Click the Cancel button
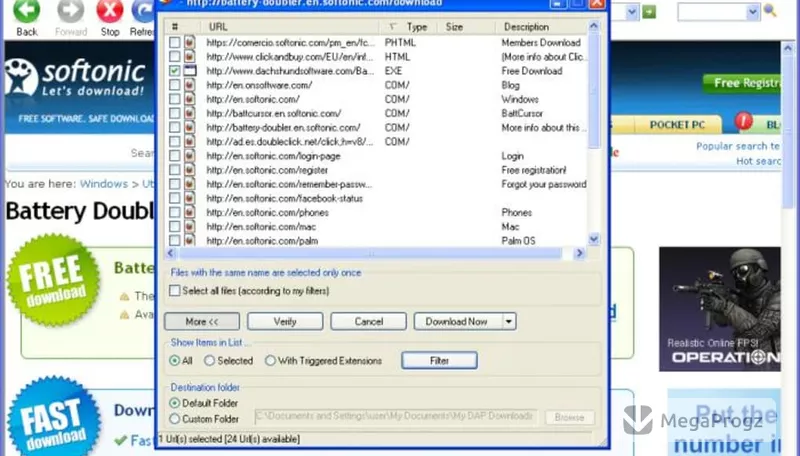 368,321
